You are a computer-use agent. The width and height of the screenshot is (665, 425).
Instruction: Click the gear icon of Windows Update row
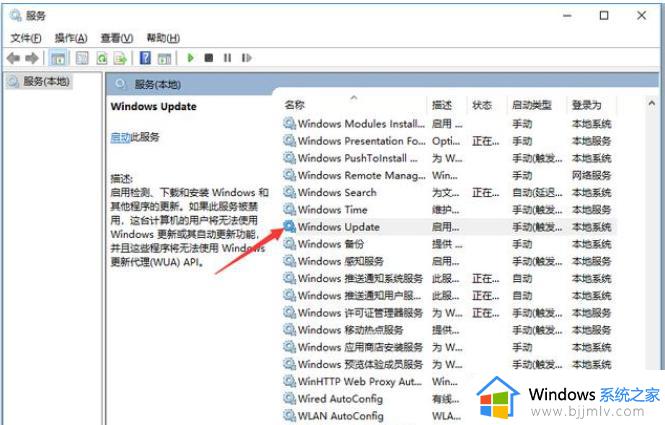click(290, 226)
